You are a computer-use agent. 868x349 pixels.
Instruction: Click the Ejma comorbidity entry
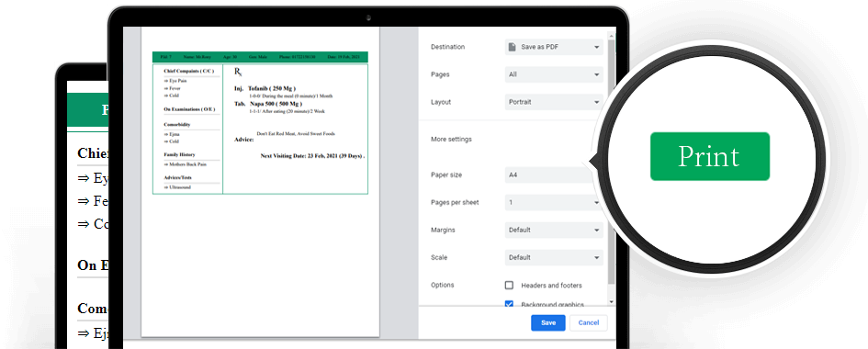(171, 134)
